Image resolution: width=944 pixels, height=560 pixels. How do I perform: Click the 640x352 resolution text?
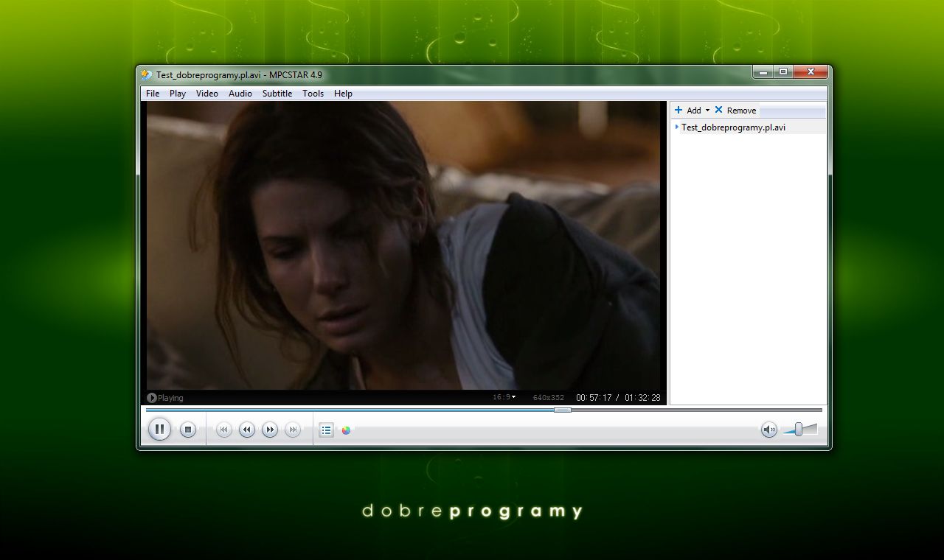549,398
